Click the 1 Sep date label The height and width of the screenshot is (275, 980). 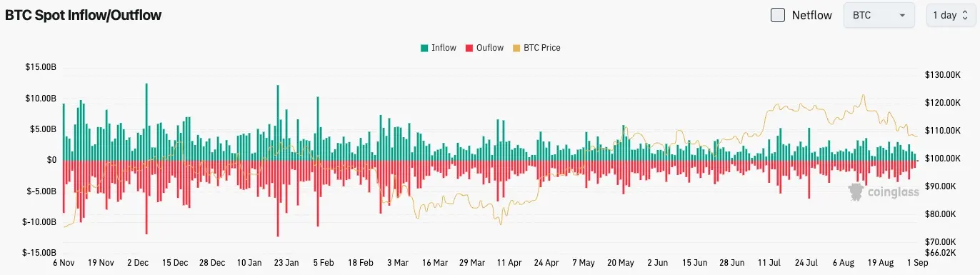point(916,262)
